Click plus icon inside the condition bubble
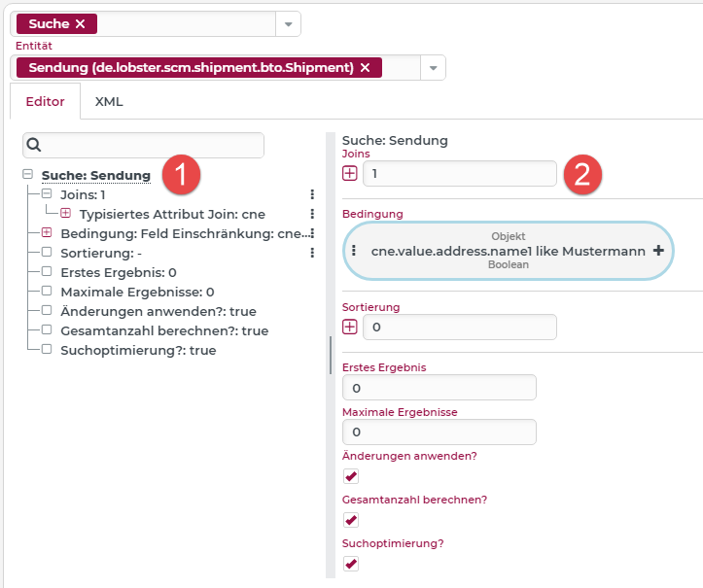Screen dimensions: 703x588 [658, 251]
